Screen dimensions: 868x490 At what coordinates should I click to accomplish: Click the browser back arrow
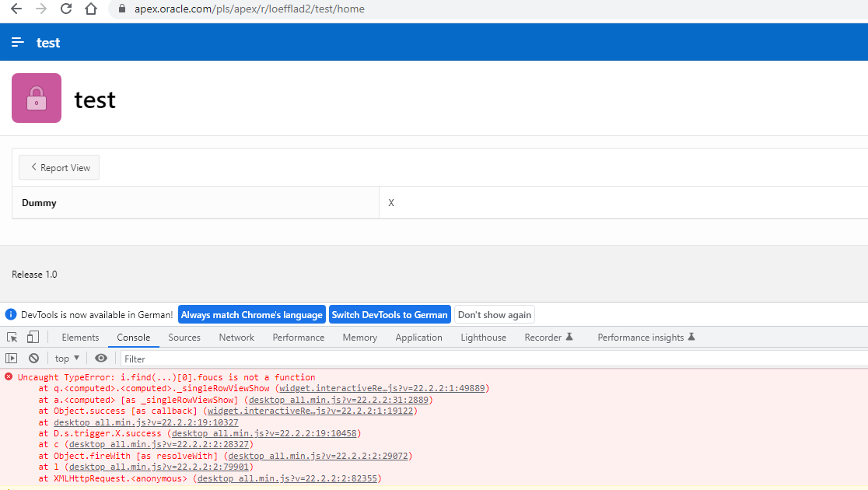click(16, 9)
